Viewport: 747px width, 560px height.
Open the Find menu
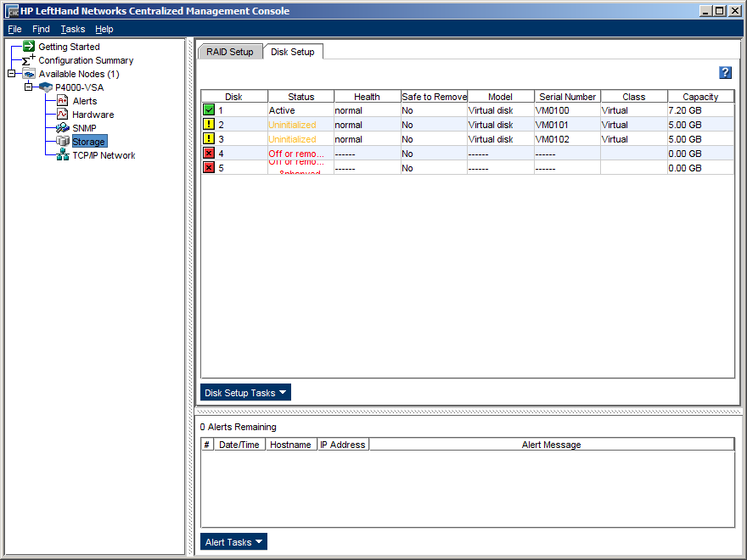(x=41, y=29)
